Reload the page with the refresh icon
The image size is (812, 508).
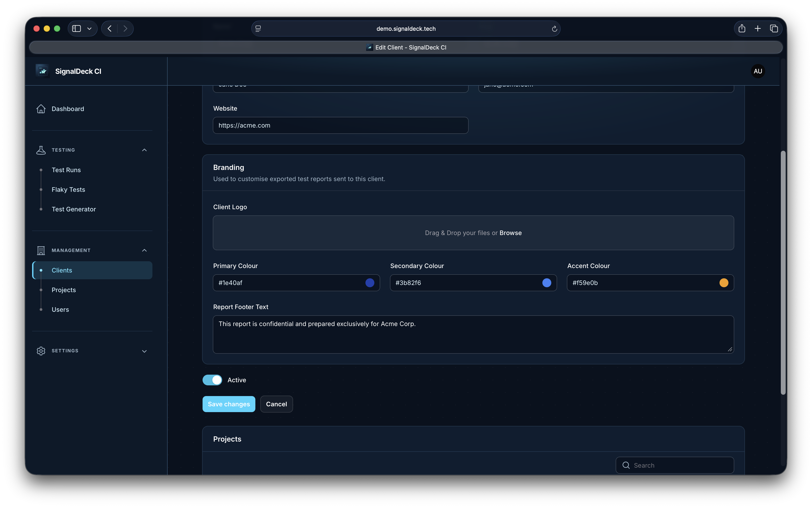554,29
